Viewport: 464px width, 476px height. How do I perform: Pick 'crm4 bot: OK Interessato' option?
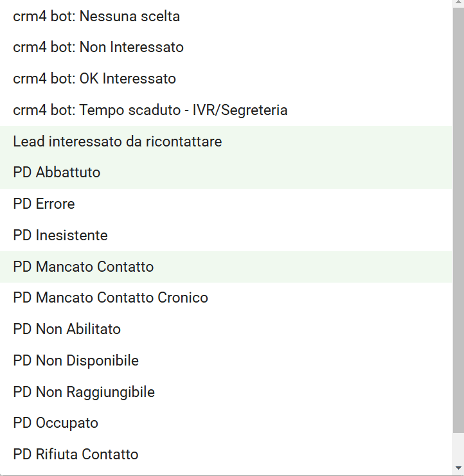point(226,78)
